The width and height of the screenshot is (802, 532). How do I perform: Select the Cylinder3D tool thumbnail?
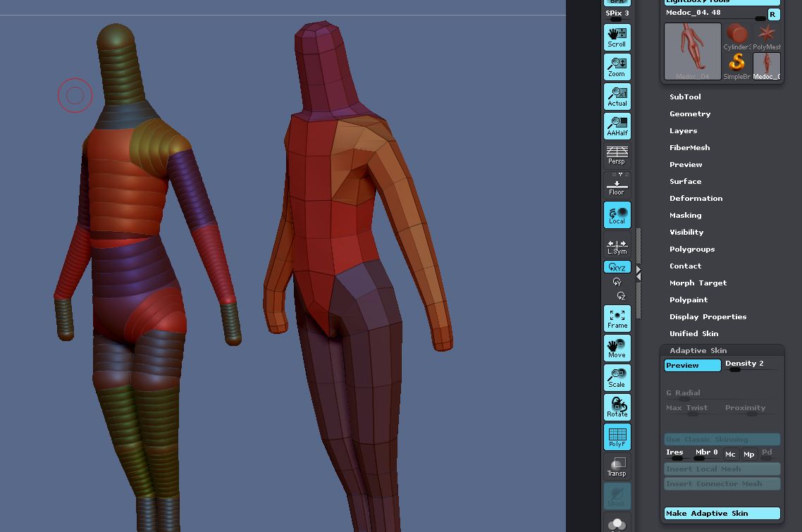(737, 37)
